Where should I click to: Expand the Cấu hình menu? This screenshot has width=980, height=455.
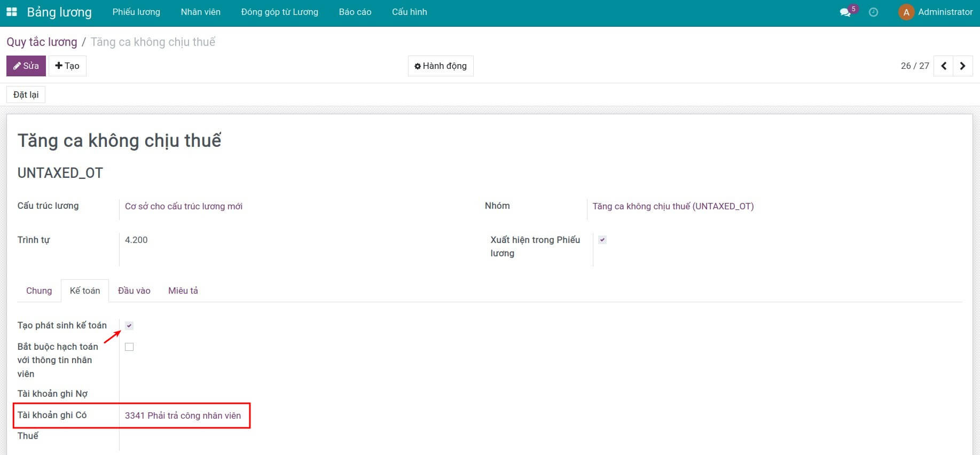pos(409,12)
